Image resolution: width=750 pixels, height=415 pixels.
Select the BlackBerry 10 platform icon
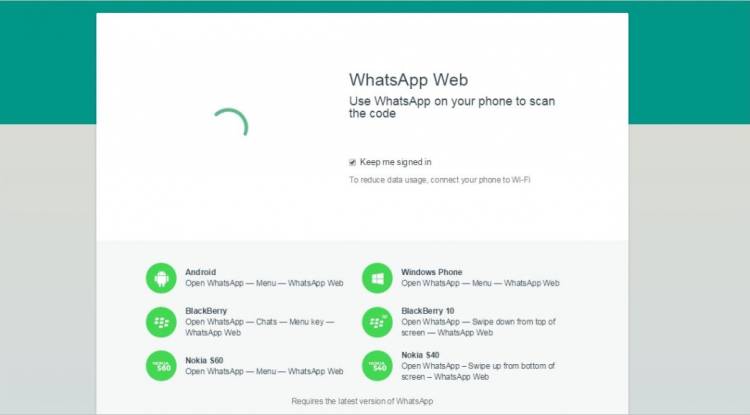click(377, 322)
